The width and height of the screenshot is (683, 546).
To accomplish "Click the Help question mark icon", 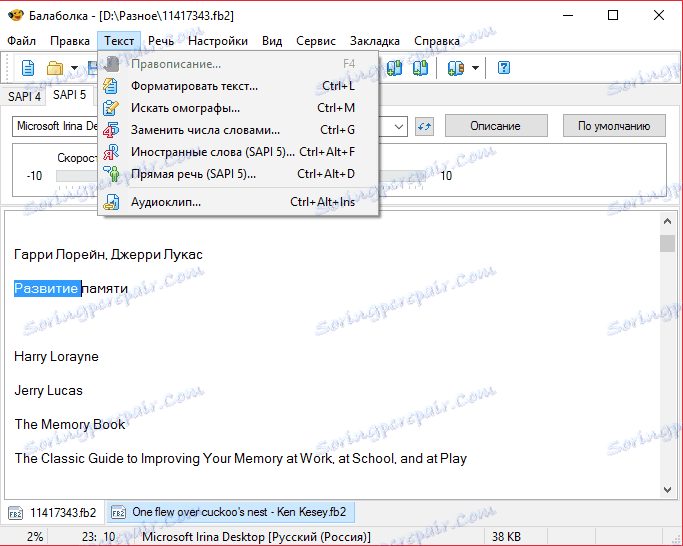I will pyautogui.click(x=504, y=68).
